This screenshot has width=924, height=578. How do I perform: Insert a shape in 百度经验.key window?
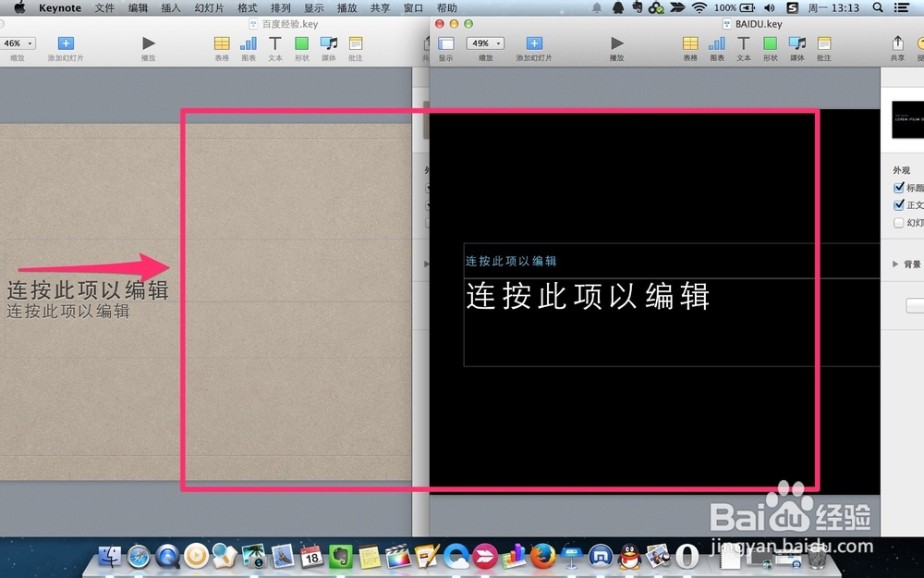[302, 43]
